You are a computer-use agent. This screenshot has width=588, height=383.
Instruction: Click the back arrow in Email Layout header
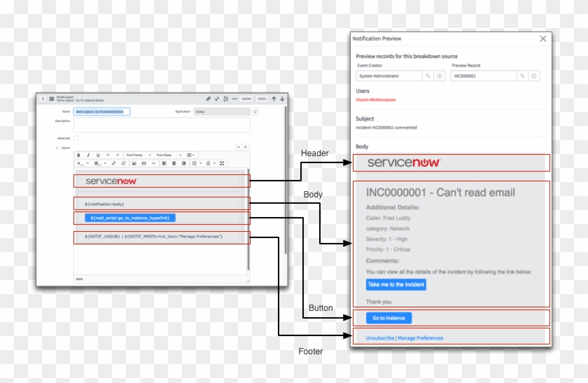(x=43, y=99)
